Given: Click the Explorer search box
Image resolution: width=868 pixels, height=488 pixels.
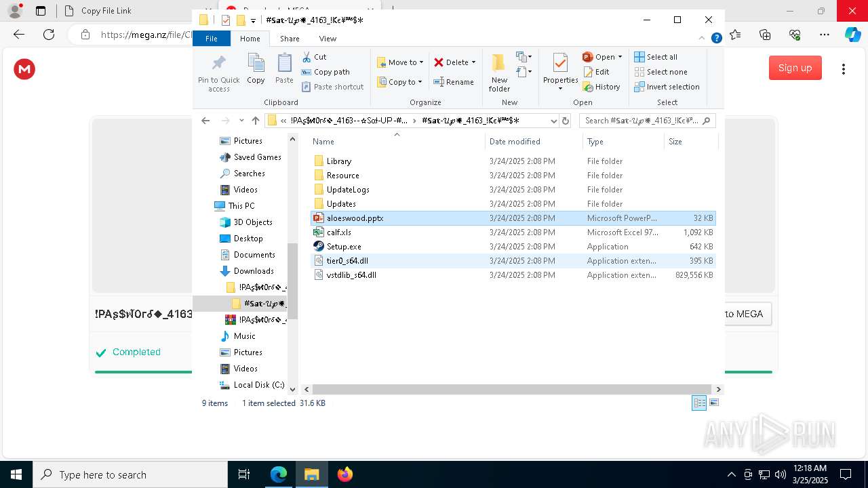Looking at the screenshot, I should (x=647, y=121).
